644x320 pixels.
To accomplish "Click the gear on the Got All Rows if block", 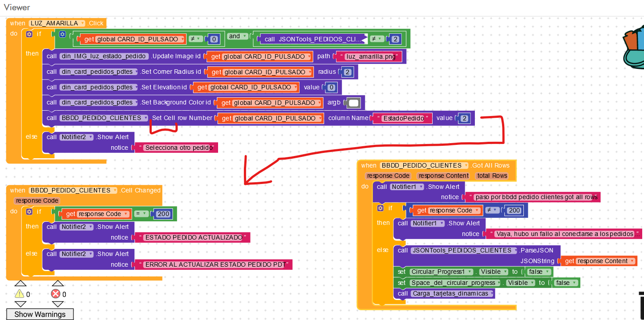I will [x=381, y=208].
